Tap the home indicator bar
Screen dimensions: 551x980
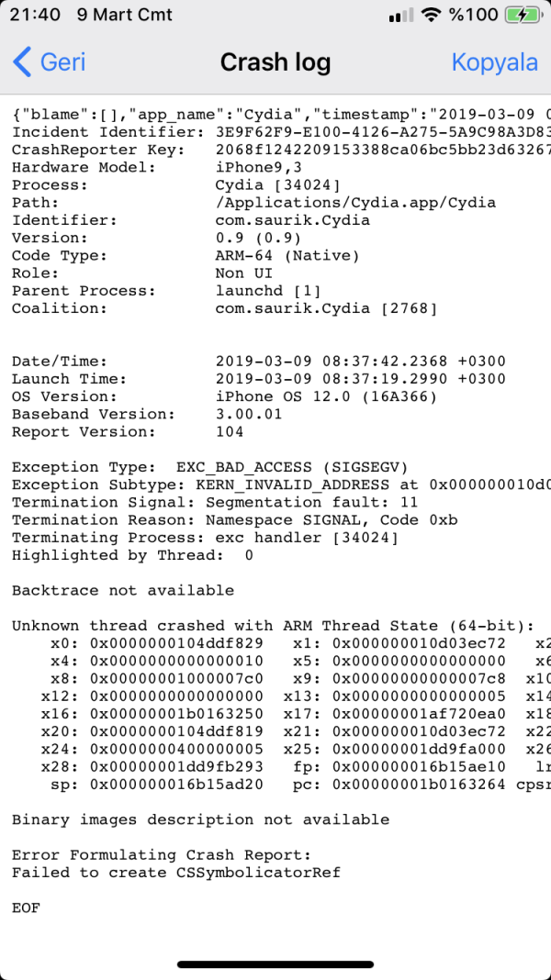click(x=275, y=964)
